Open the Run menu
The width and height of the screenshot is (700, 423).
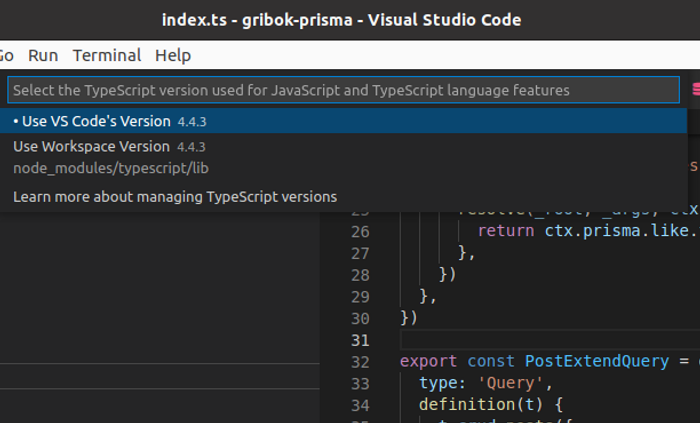point(43,55)
